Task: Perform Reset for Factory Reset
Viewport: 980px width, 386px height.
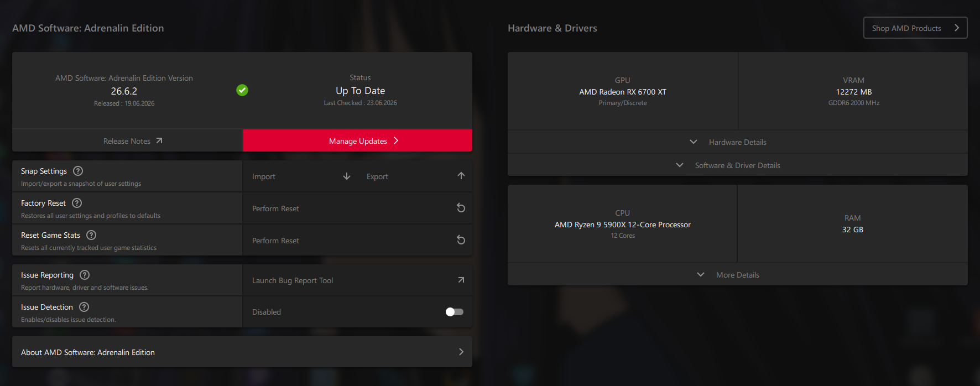Action: [x=358, y=208]
